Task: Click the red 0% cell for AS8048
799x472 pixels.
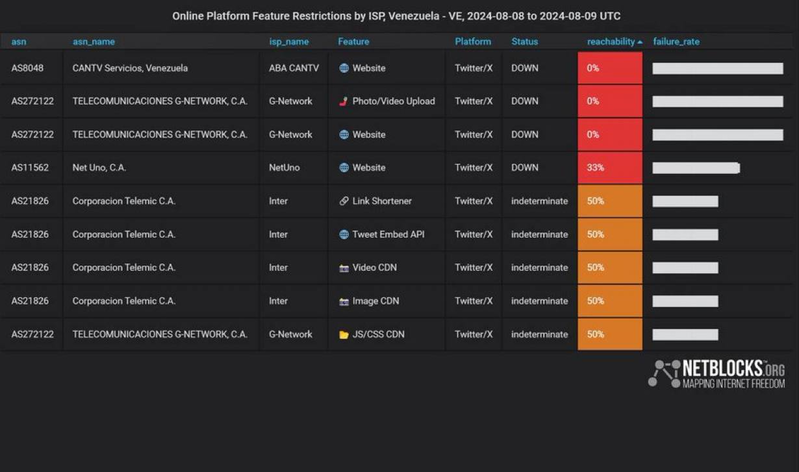Action: [x=609, y=68]
